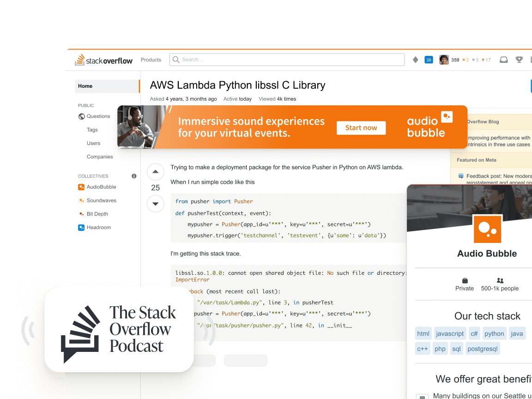This screenshot has width=532, height=399.
Task: Open the Products menu
Action: click(x=151, y=60)
